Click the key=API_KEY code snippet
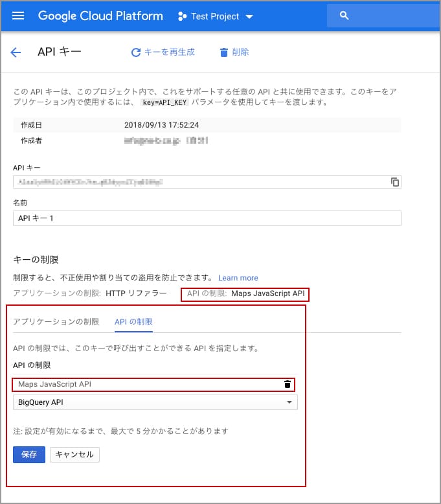 164,102
